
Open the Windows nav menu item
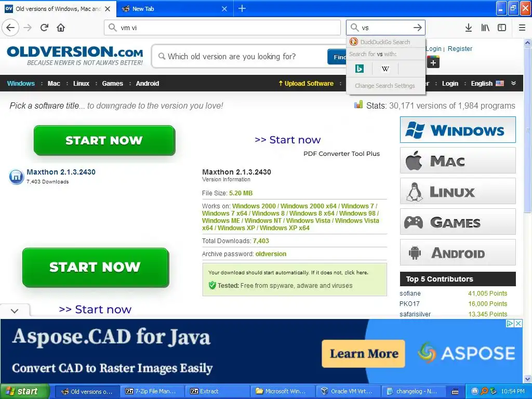coord(21,84)
